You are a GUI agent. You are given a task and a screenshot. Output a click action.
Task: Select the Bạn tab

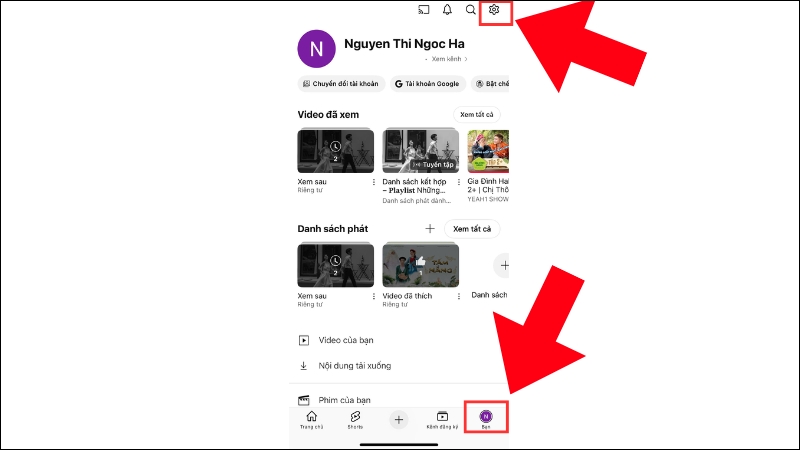pyautogui.click(x=486, y=419)
